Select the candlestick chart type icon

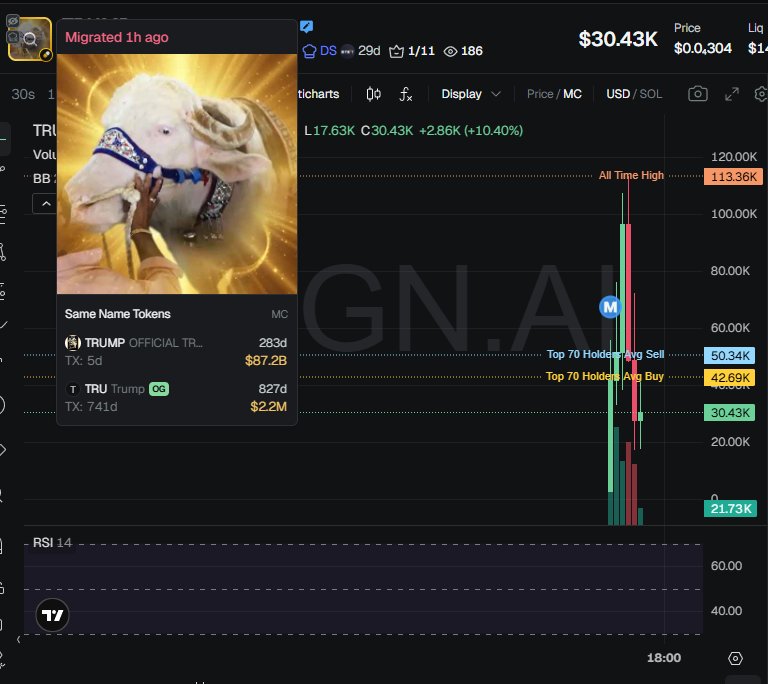373,94
